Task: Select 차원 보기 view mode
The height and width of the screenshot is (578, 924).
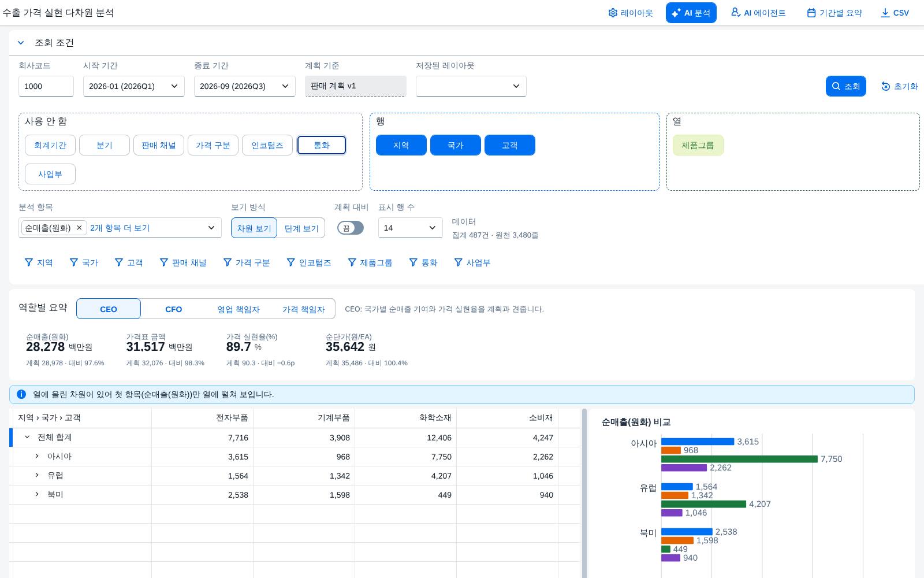Action: [254, 228]
